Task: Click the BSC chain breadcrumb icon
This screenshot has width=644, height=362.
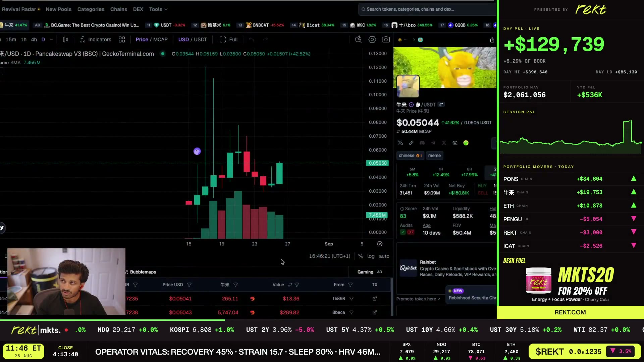Action: [x=400, y=40]
